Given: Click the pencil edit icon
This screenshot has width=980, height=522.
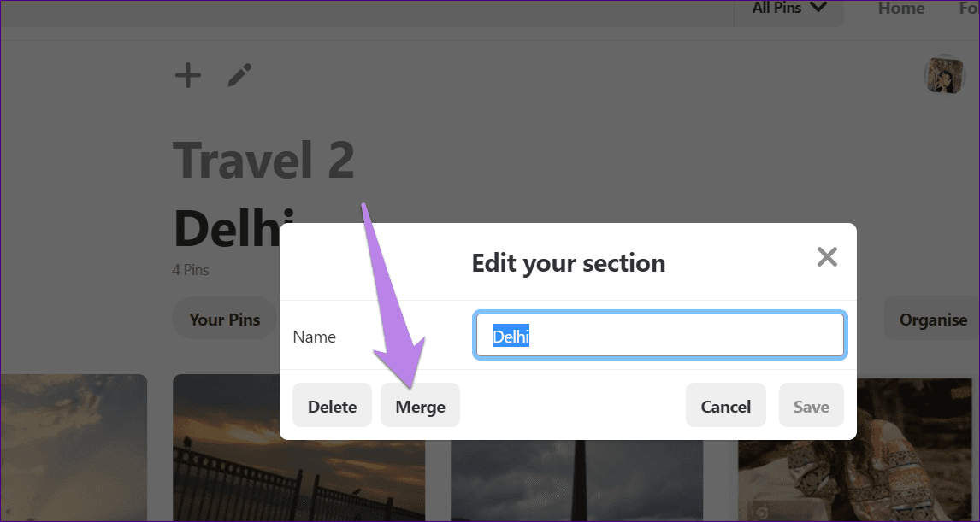Looking at the screenshot, I should (x=239, y=75).
